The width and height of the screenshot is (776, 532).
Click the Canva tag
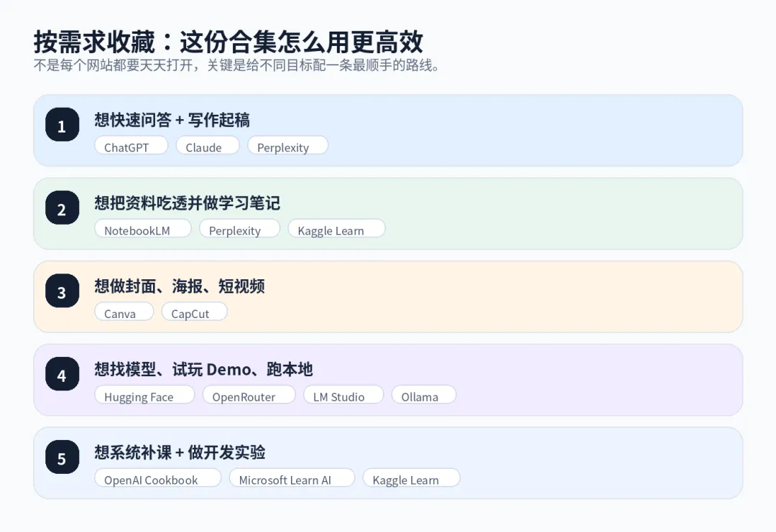(x=124, y=312)
